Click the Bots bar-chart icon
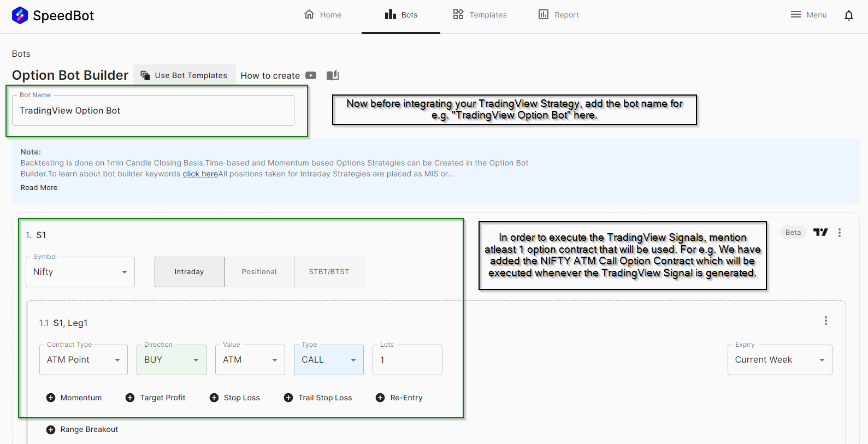 [391, 14]
